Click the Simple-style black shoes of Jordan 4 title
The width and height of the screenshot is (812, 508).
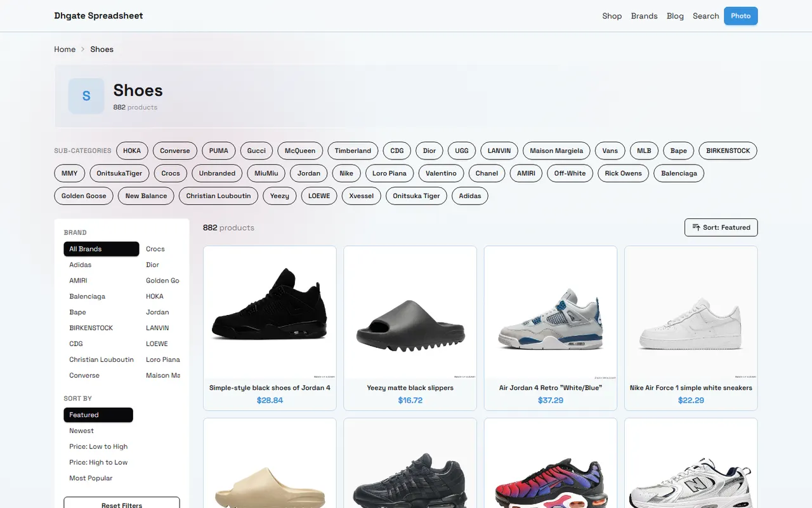270,387
